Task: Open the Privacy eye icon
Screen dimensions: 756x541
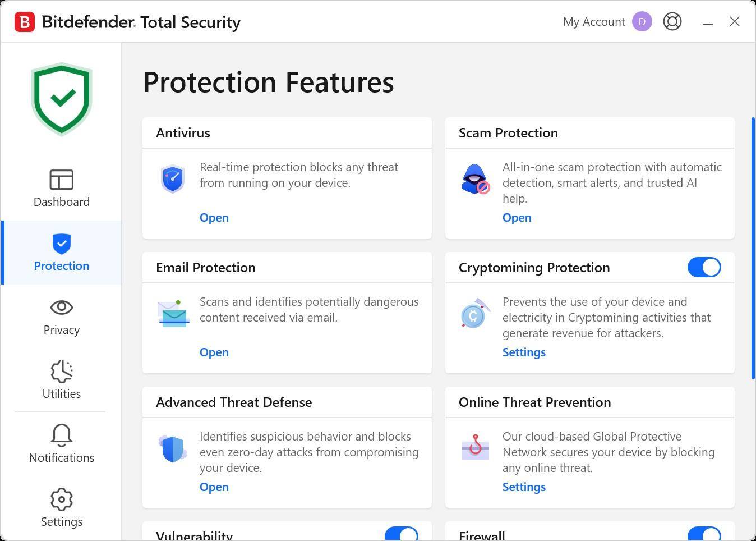Action: click(x=61, y=307)
